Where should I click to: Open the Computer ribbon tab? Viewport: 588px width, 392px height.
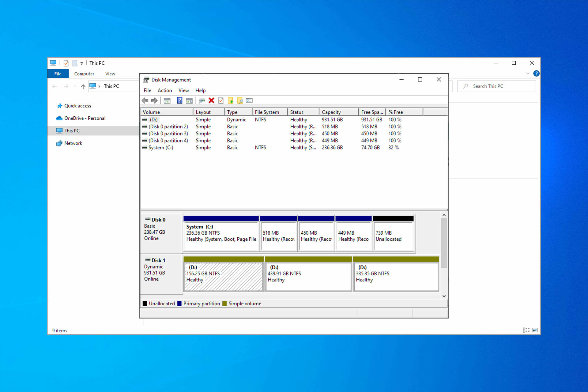(84, 74)
